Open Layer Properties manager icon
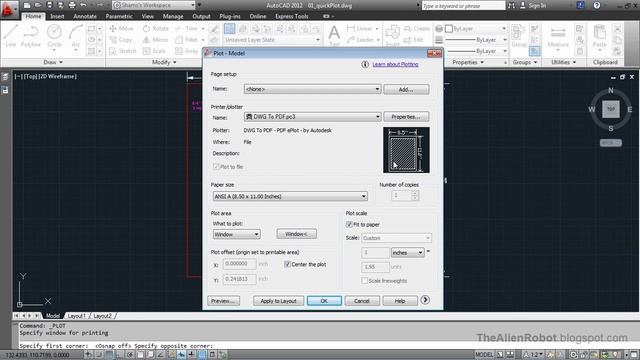This screenshot has width=640, height=360. coord(229,29)
